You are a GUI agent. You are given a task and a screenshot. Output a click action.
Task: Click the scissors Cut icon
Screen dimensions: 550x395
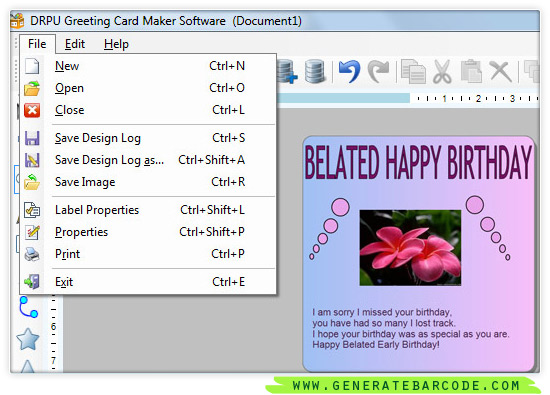click(x=442, y=72)
